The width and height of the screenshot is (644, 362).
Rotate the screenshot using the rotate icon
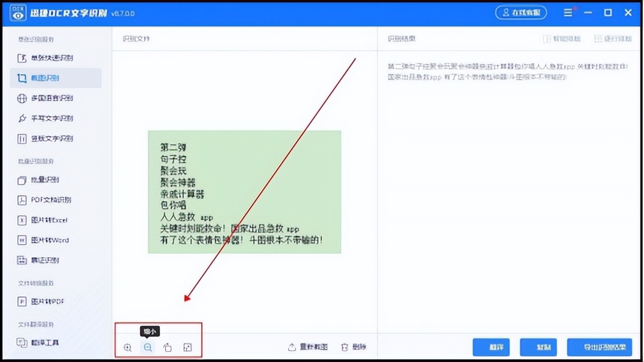(167, 347)
